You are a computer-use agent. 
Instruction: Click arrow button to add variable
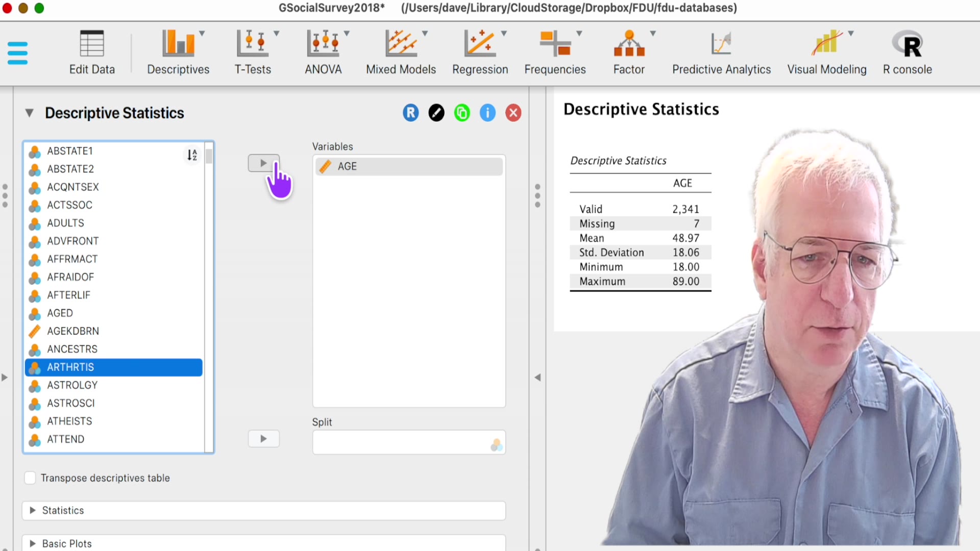point(263,163)
